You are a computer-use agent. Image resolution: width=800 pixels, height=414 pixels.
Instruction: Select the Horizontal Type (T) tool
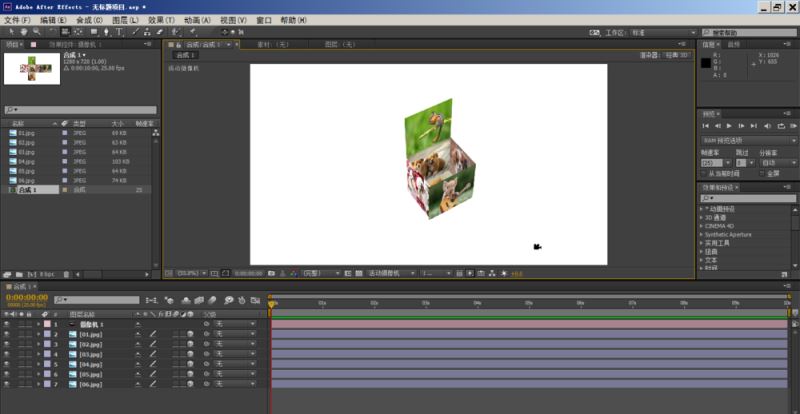point(119,32)
